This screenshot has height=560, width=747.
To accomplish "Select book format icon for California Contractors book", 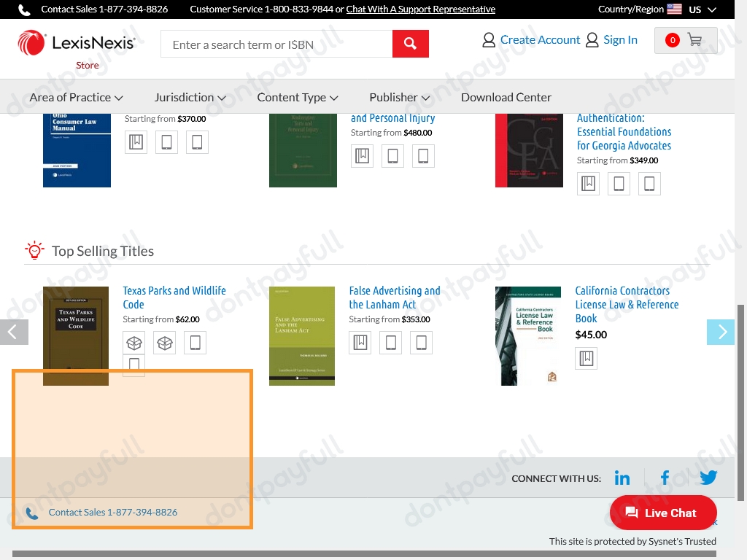I will click(586, 358).
